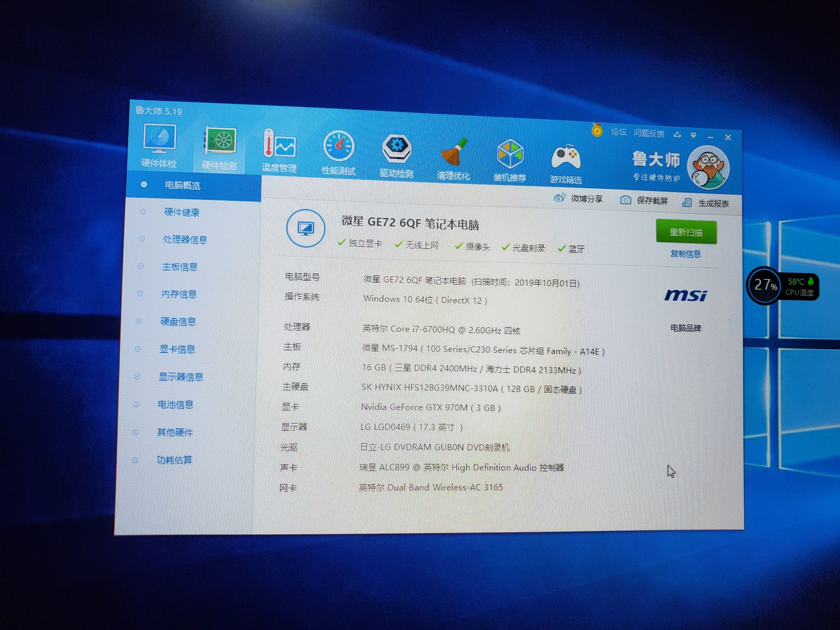Click the Windows 10 64位 operating system value
This screenshot has width=840, height=630.
pos(425,299)
